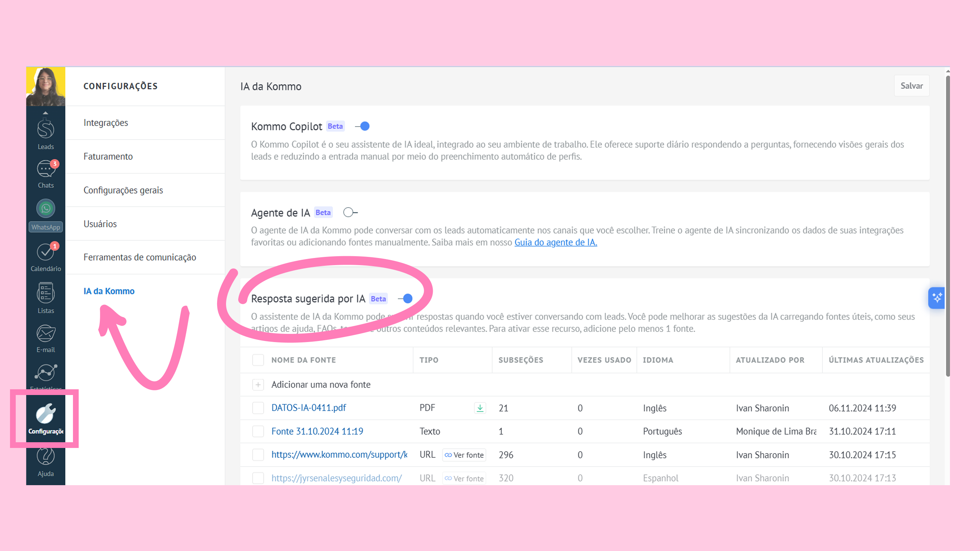Click Monique de Lima Bra cell

[x=776, y=431]
